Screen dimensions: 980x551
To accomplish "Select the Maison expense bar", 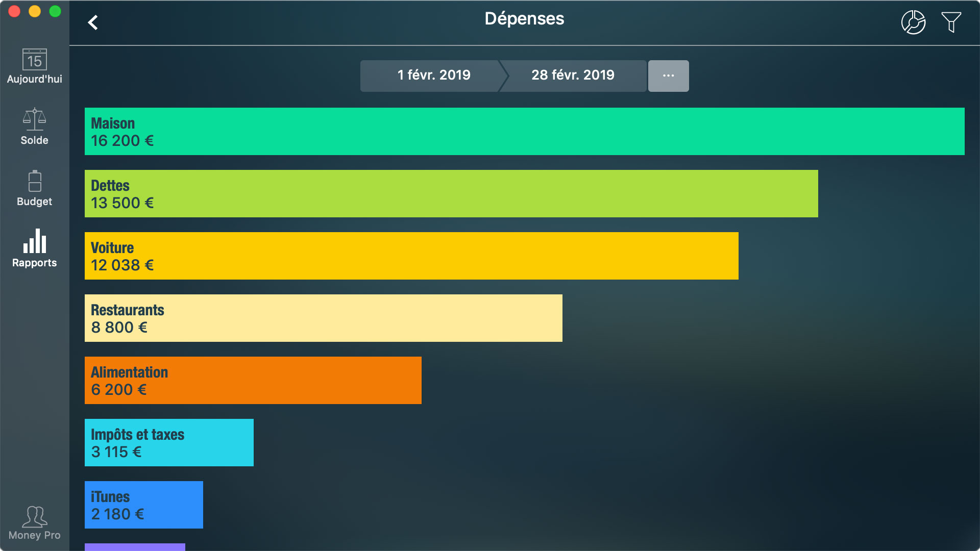I will point(524,131).
